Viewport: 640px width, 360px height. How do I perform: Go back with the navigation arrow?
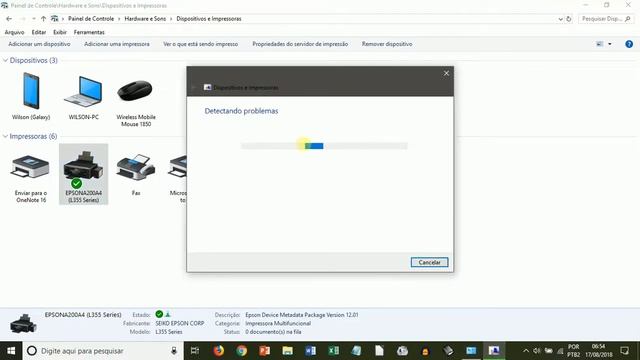coord(9,19)
